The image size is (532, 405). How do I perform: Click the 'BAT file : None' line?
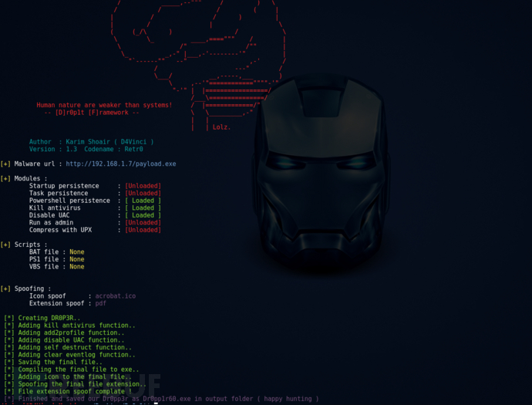[56, 252]
